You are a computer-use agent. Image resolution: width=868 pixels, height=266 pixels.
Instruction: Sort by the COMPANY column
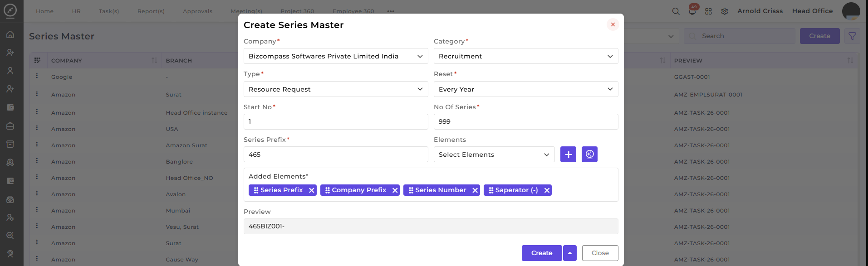154,60
